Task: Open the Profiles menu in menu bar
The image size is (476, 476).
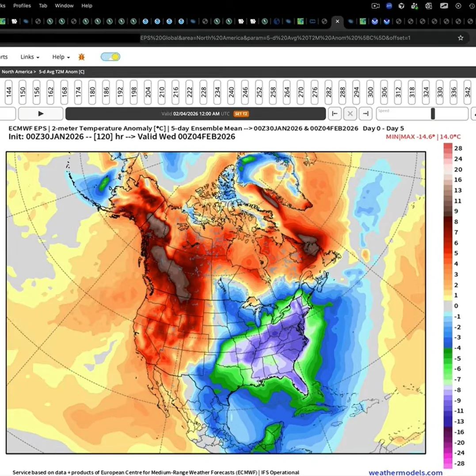Action: 22,6
